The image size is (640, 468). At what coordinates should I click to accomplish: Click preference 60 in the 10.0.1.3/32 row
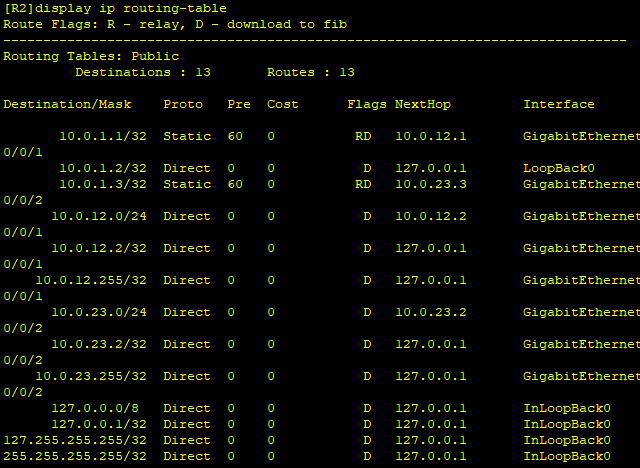click(x=235, y=184)
